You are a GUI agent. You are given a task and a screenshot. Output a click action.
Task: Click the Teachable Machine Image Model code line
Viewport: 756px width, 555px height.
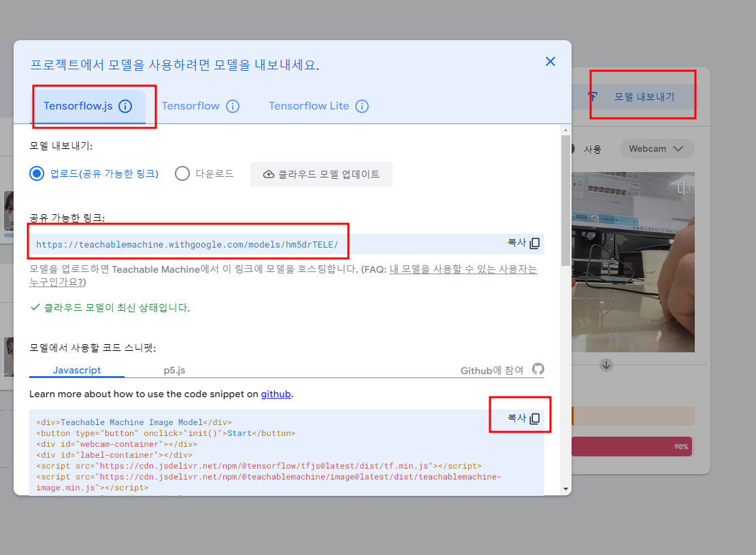click(x=134, y=422)
